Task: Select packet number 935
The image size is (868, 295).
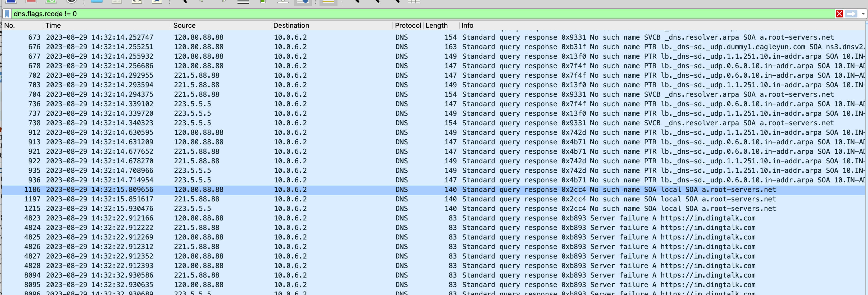Action: (x=434, y=170)
